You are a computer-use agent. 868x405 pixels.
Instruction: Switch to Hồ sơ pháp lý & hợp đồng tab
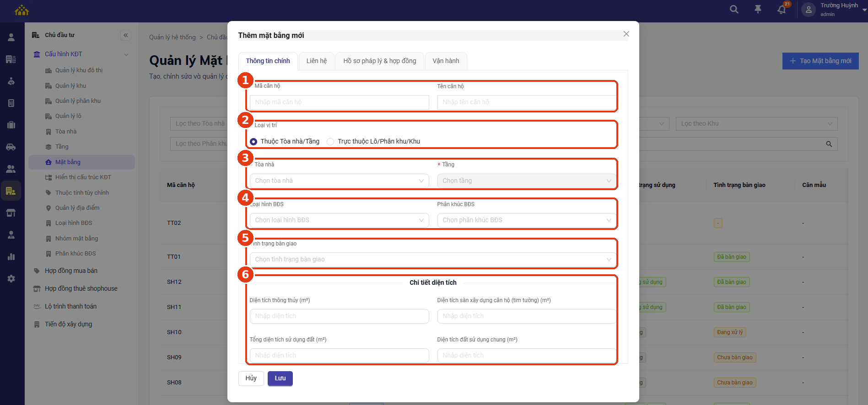(380, 61)
